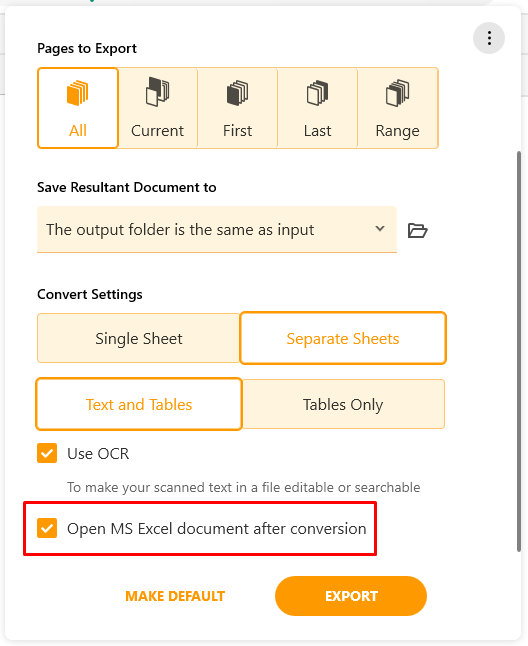Select the All pages stack icon
The image size is (528, 646).
(x=77, y=93)
